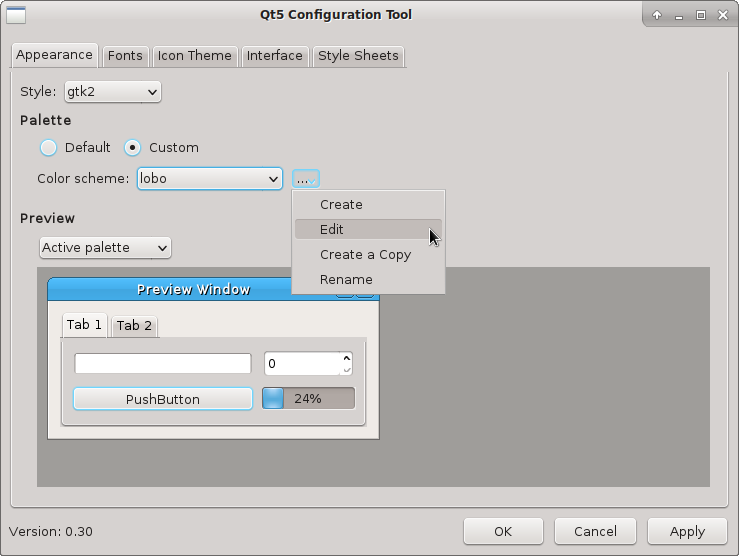Open the Active palette dropdown

click(105, 248)
